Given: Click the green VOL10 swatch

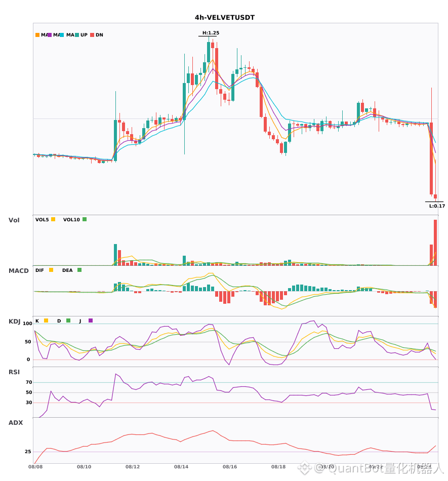Looking at the screenshot, I should (85, 219).
